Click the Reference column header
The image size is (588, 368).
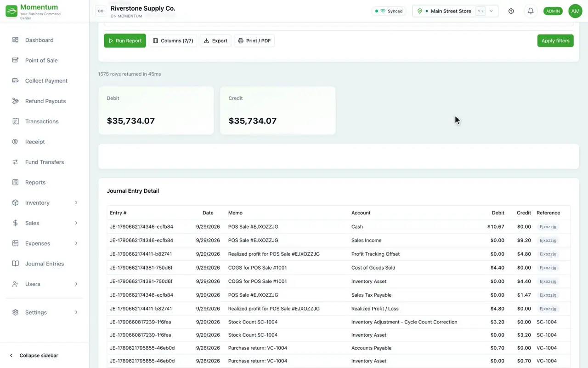pos(548,213)
